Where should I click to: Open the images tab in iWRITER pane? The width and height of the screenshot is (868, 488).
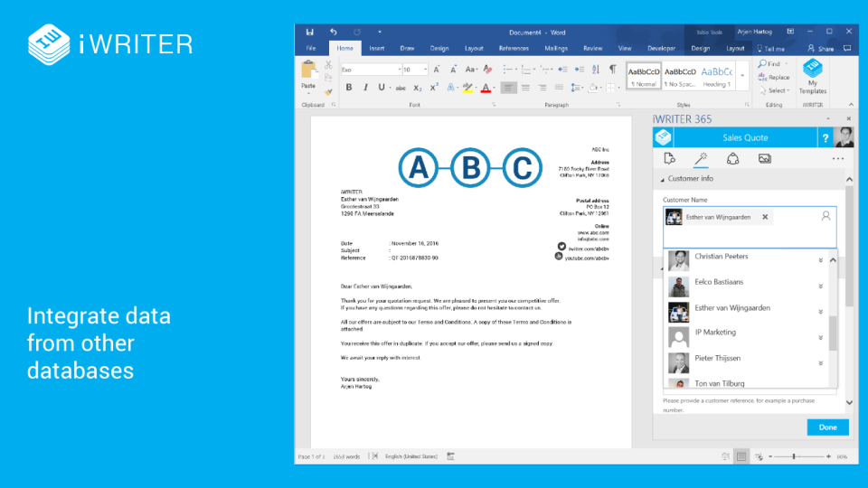tap(765, 159)
